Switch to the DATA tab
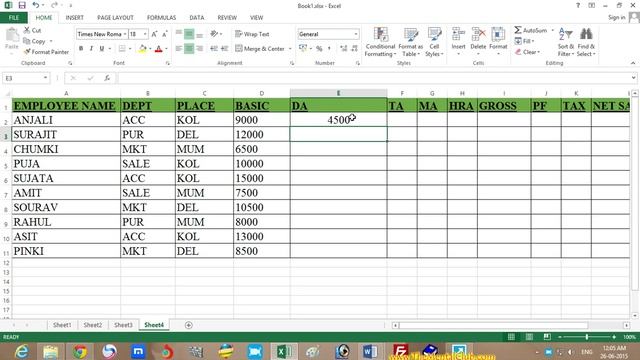640x360 pixels. click(197, 18)
